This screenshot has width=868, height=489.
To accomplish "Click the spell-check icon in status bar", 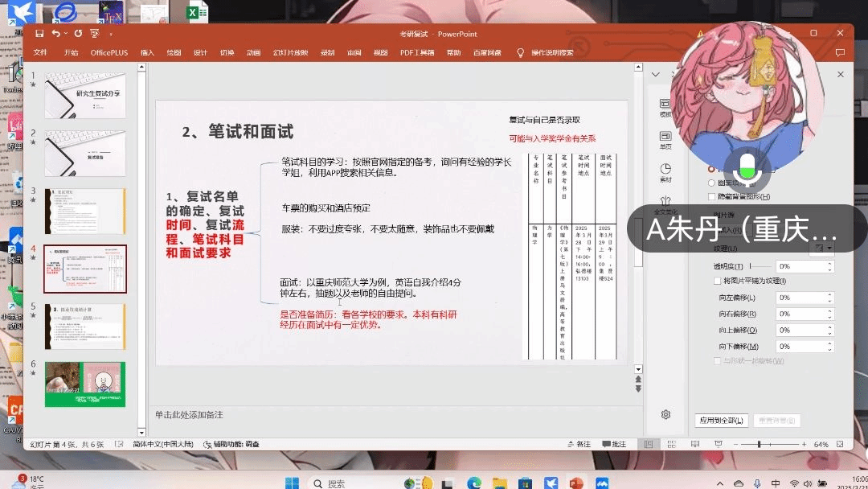I will point(119,444).
